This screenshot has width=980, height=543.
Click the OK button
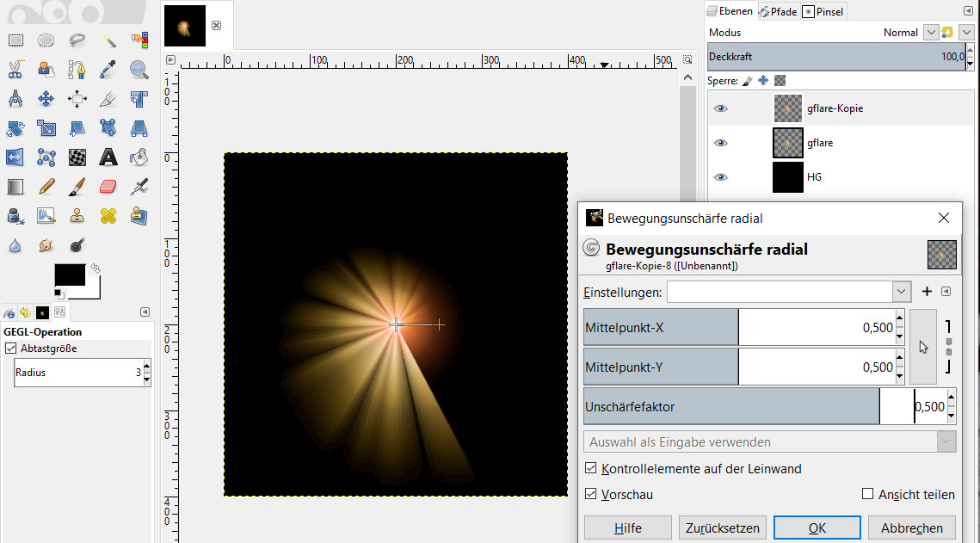pos(817,528)
